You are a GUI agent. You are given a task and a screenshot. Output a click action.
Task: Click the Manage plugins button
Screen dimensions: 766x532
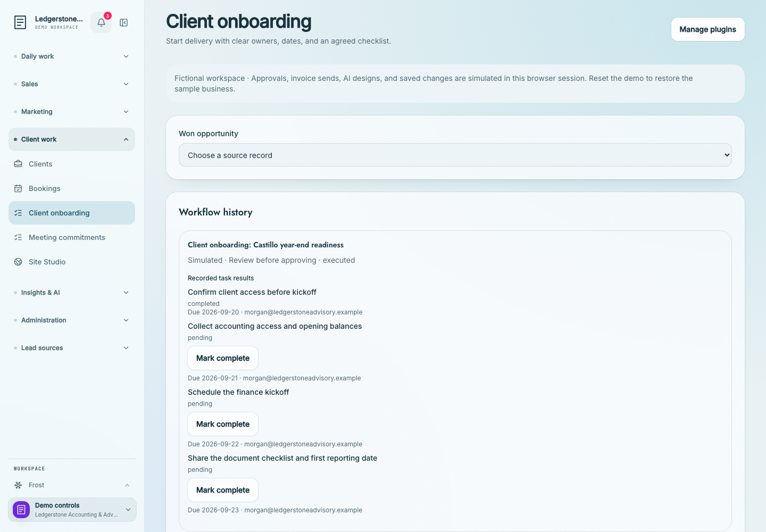(708, 29)
